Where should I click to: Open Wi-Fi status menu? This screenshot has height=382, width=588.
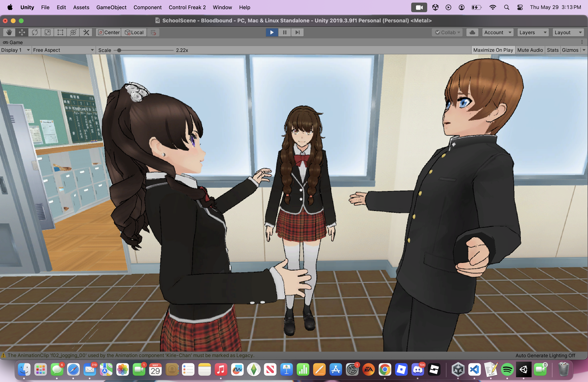493,7
